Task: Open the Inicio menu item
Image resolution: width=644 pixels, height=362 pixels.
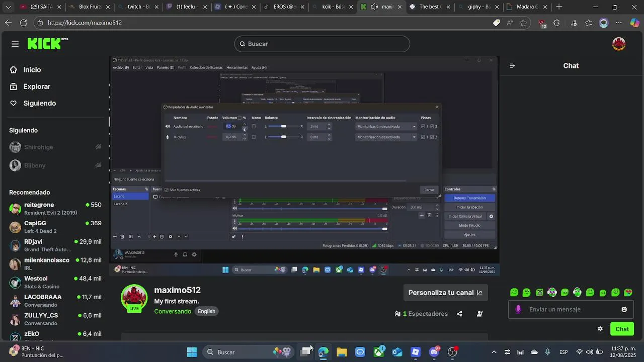Action: point(32,70)
